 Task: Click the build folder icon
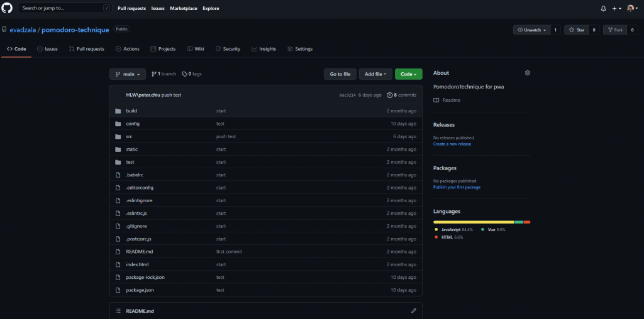[x=118, y=111]
